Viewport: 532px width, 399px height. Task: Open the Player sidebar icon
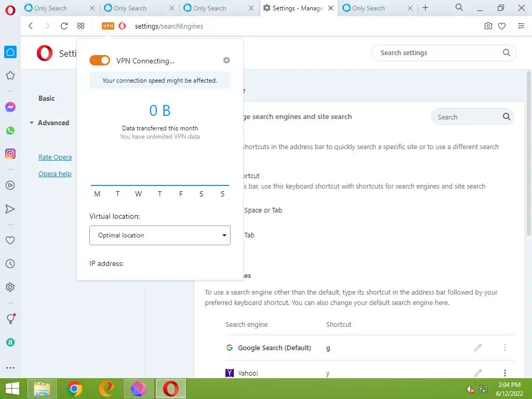click(x=10, y=185)
